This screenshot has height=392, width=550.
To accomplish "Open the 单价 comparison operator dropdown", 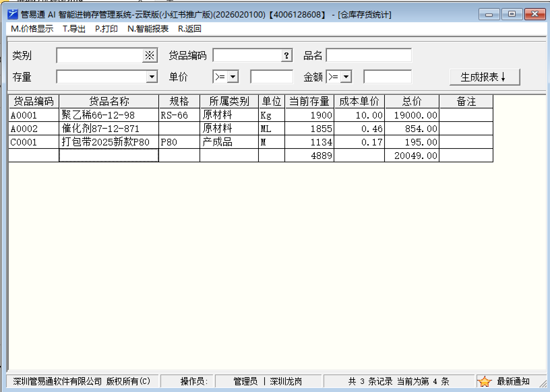I will tap(233, 77).
